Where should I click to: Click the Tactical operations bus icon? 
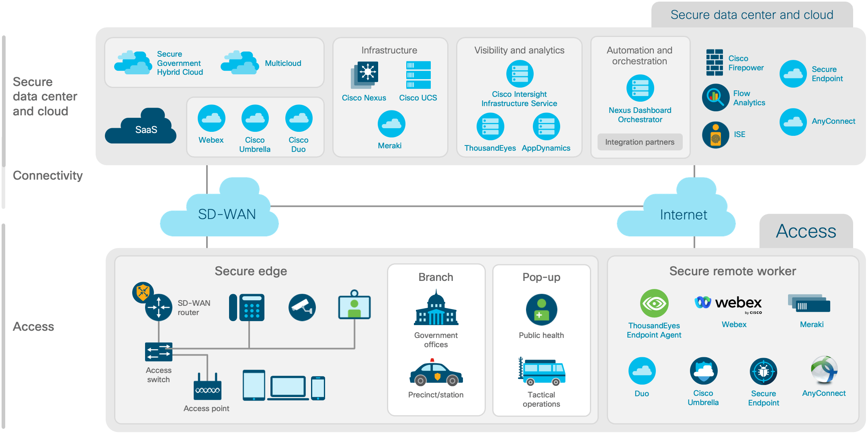click(x=542, y=371)
